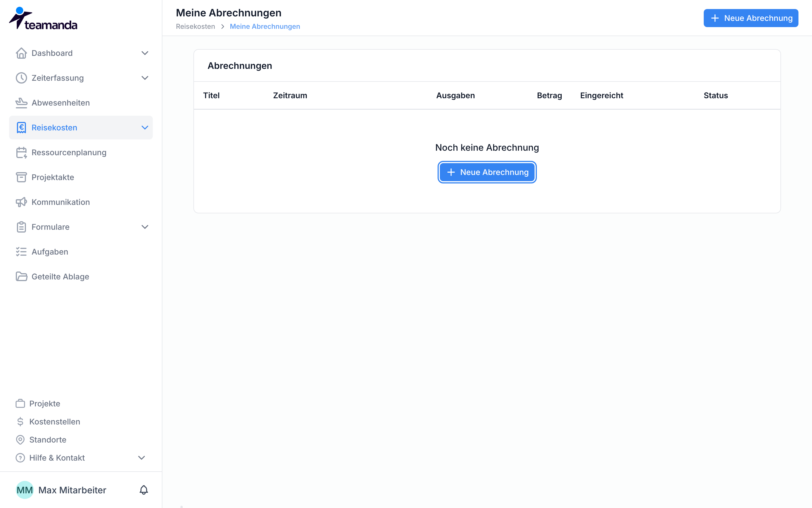Open notifications via the bell icon
This screenshot has height=508, width=812.
pos(144,490)
